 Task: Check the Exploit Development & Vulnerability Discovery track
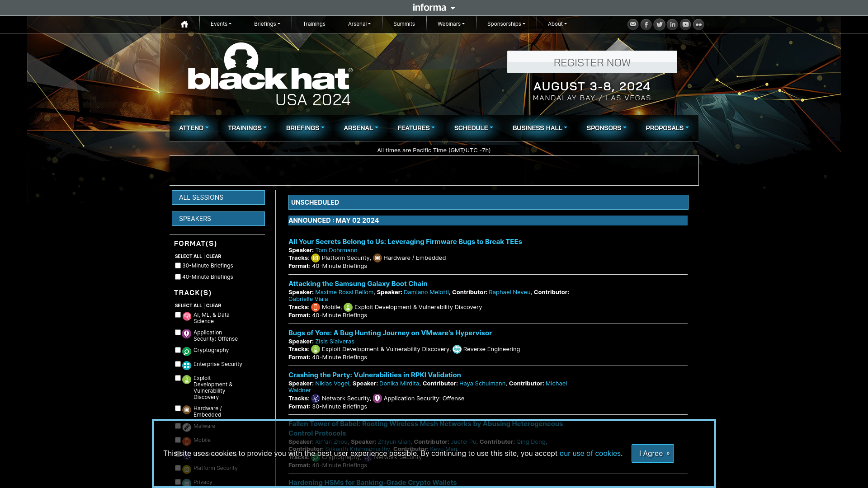click(x=178, y=378)
